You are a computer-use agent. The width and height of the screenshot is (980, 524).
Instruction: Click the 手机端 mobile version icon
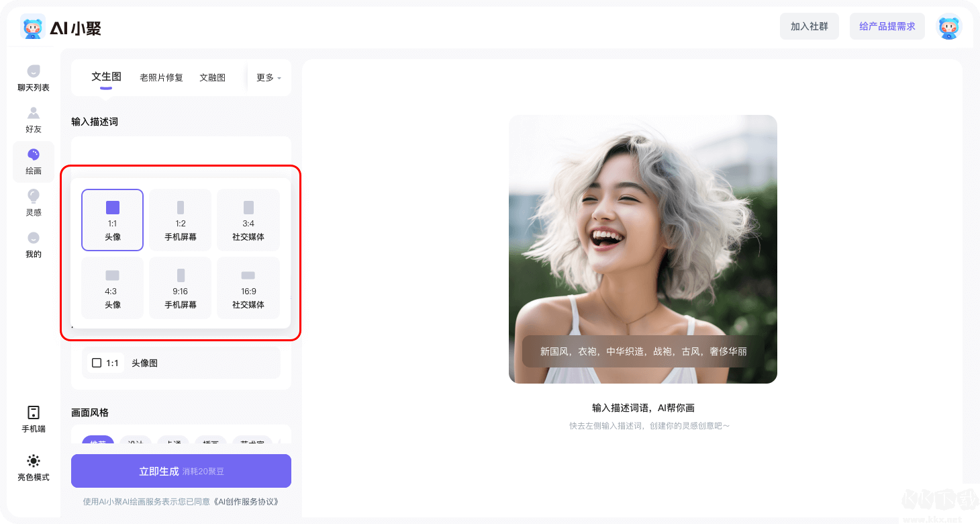click(33, 418)
